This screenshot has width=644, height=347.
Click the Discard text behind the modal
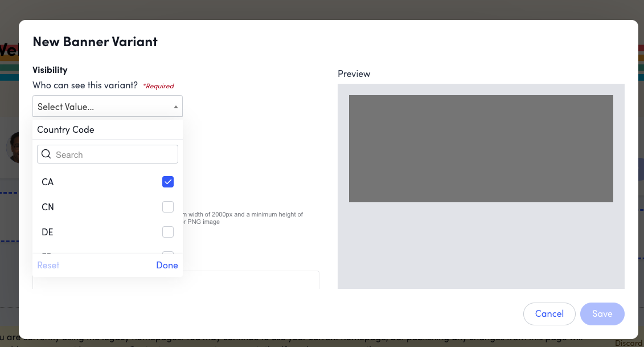click(x=629, y=342)
